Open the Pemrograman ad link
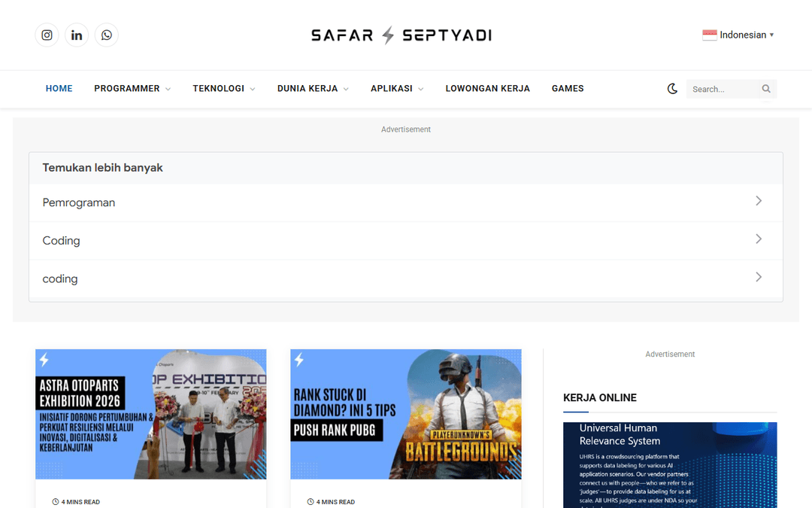 (406, 202)
